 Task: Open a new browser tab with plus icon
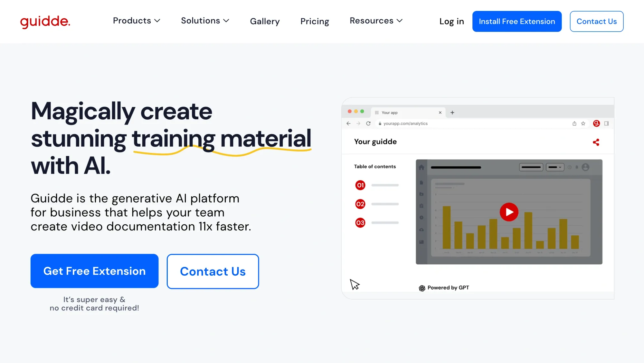point(452,113)
